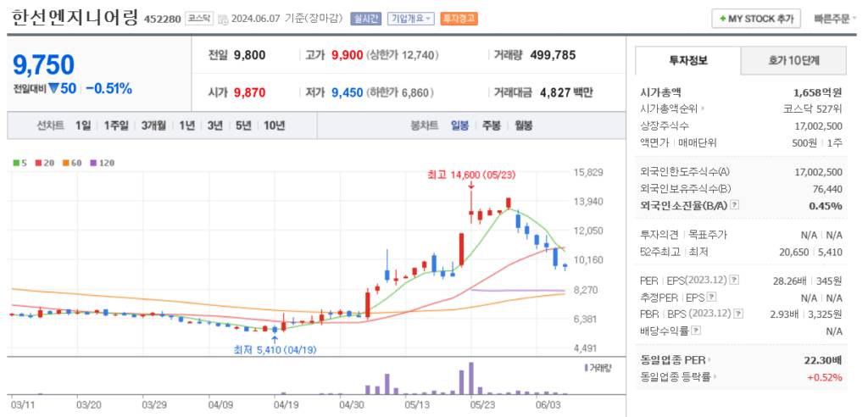
Task: Click the stock code 452280
Action: [x=162, y=19]
